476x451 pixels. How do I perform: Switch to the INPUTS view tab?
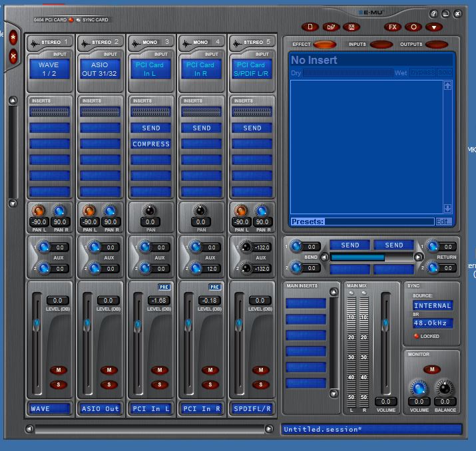(x=381, y=45)
